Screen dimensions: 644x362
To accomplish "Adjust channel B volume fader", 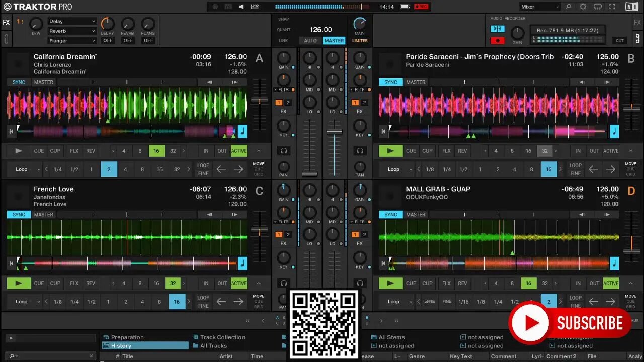I will tap(335, 132).
